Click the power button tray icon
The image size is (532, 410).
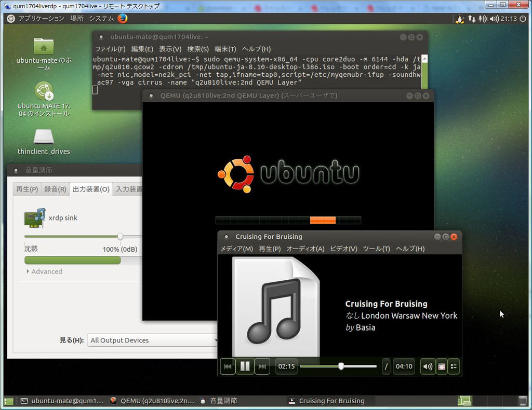pos(523,19)
